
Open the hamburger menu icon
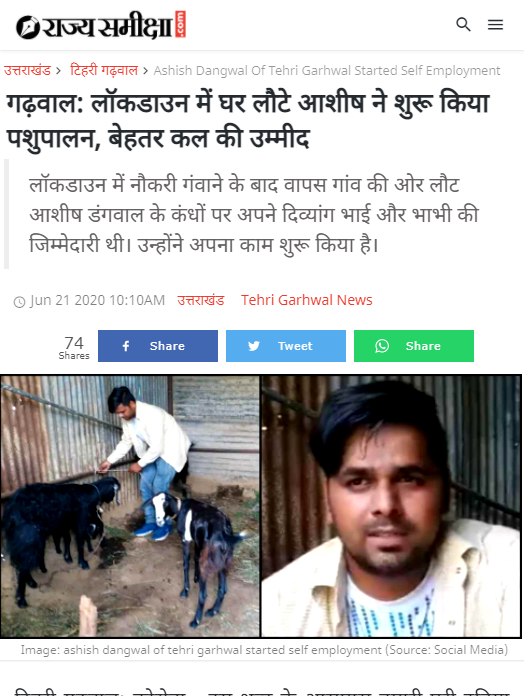point(495,24)
